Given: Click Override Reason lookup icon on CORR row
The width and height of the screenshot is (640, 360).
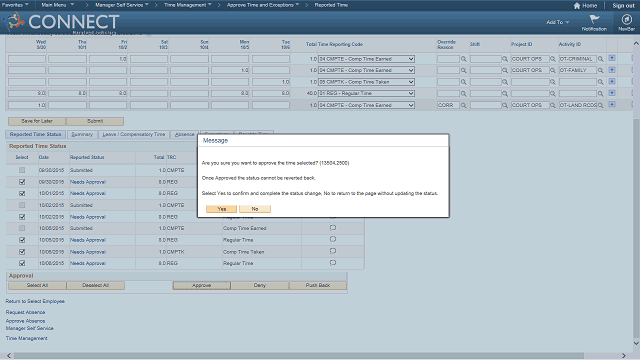Looking at the screenshot, I should 463,105.
